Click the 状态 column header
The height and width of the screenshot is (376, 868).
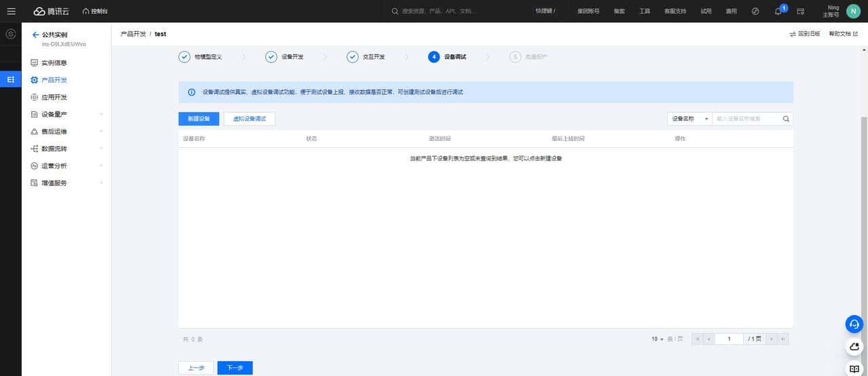click(x=311, y=138)
